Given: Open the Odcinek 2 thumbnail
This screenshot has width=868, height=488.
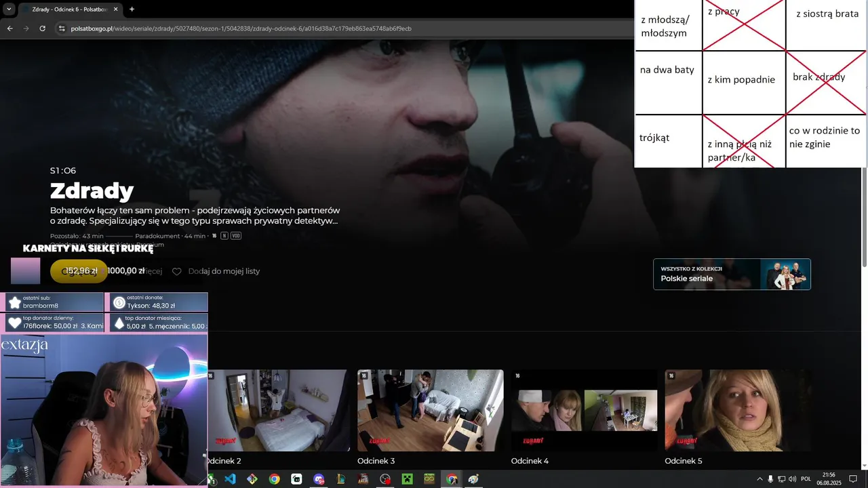Looking at the screenshot, I should pyautogui.click(x=278, y=410).
